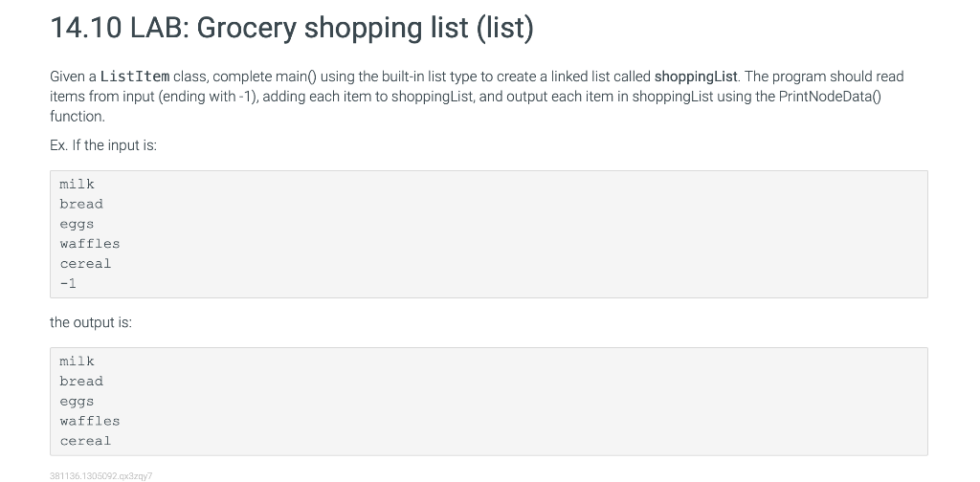Click 'bread' in the output example
980x482 pixels.
click(x=81, y=382)
